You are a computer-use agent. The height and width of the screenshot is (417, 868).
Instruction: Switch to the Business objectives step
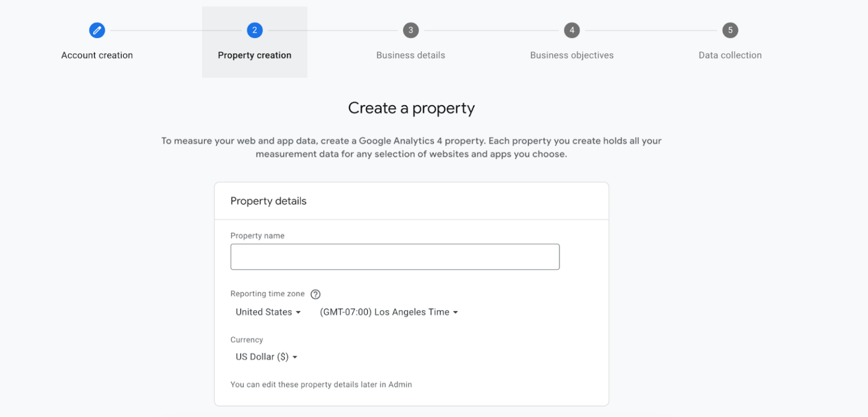[571, 55]
